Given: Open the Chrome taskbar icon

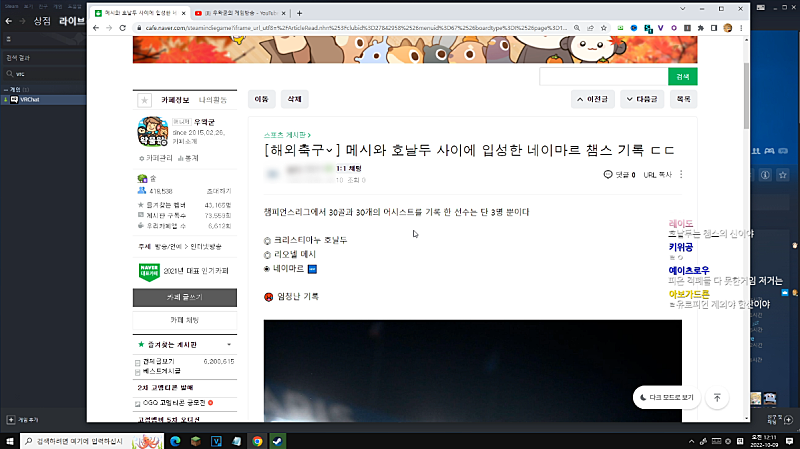Looking at the screenshot, I should (257, 441).
